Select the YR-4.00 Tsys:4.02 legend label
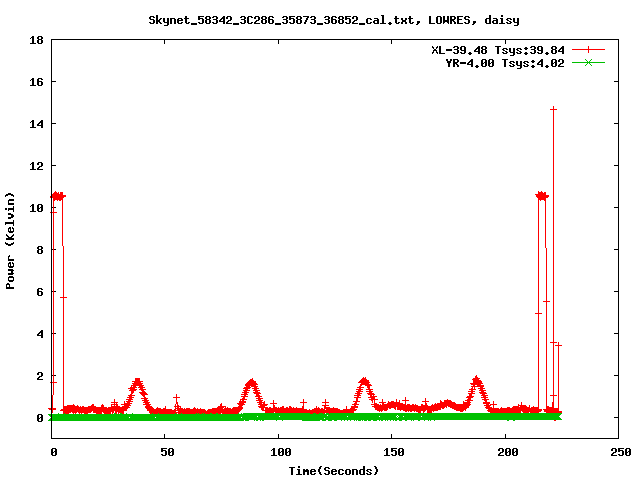 point(505,63)
